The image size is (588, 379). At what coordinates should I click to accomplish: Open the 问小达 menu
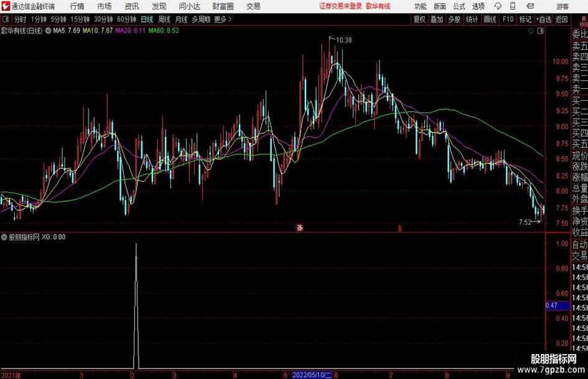point(189,6)
